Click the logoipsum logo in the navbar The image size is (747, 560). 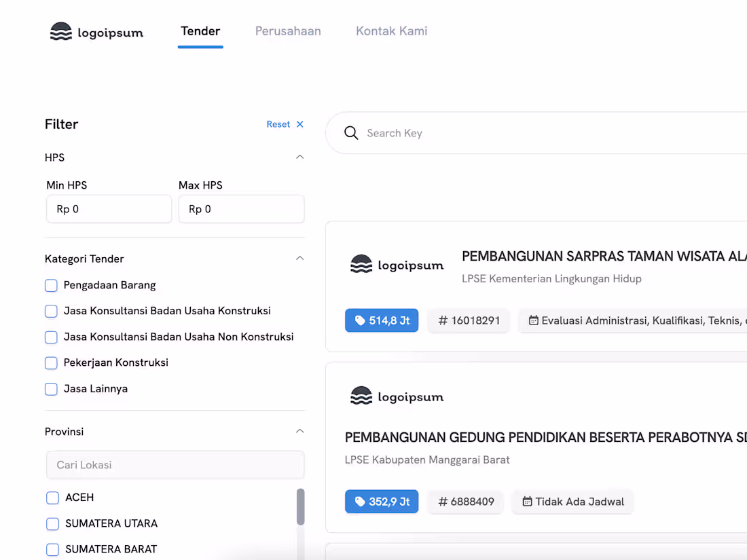[96, 31]
